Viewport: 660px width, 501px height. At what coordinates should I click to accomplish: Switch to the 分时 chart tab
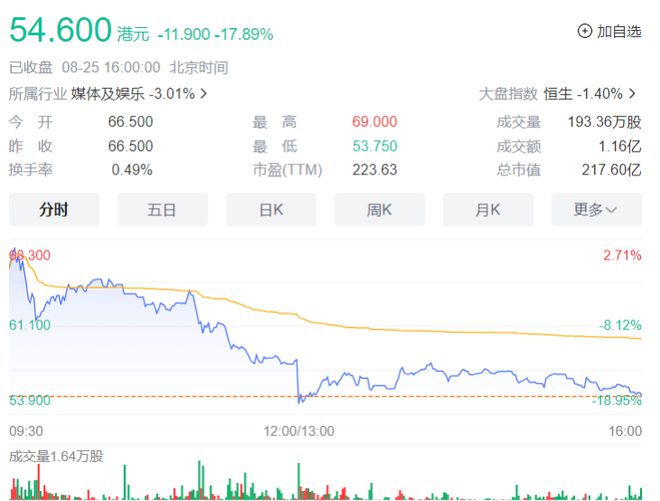coord(54,210)
